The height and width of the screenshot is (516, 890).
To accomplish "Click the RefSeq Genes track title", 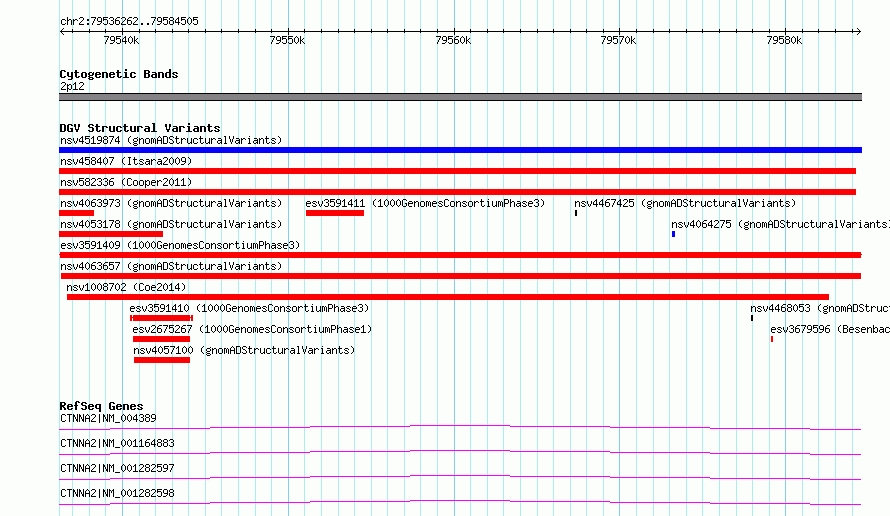I will (101, 406).
